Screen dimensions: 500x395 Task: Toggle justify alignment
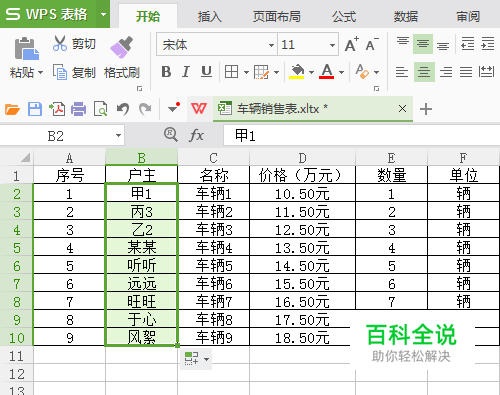point(466,72)
